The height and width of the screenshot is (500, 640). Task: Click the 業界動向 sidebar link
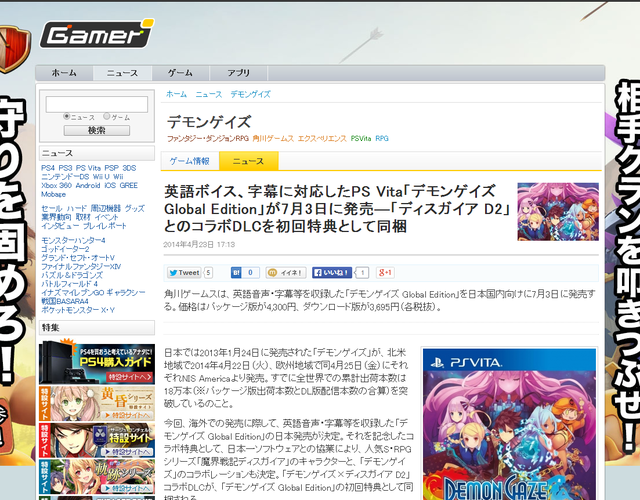click(x=56, y=217)
